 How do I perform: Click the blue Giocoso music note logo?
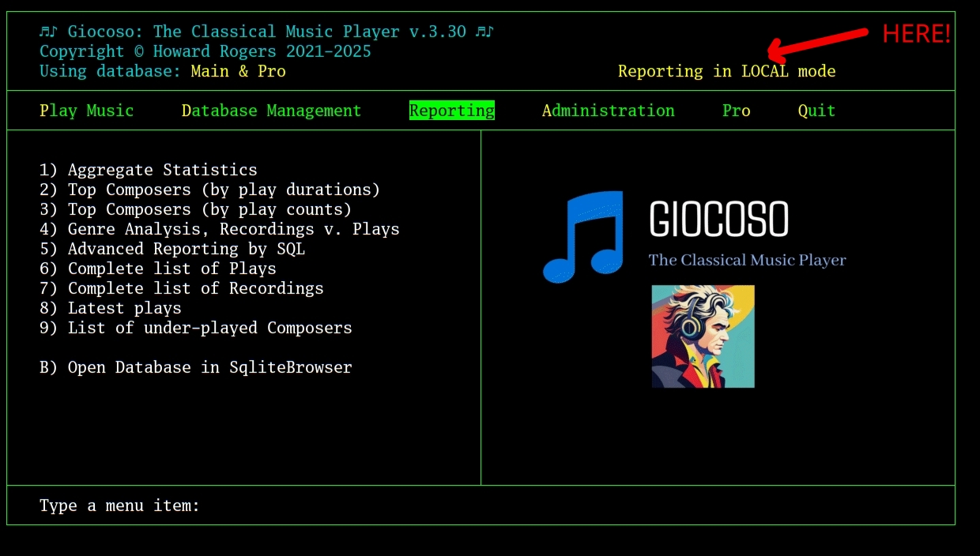coord(583,235)
